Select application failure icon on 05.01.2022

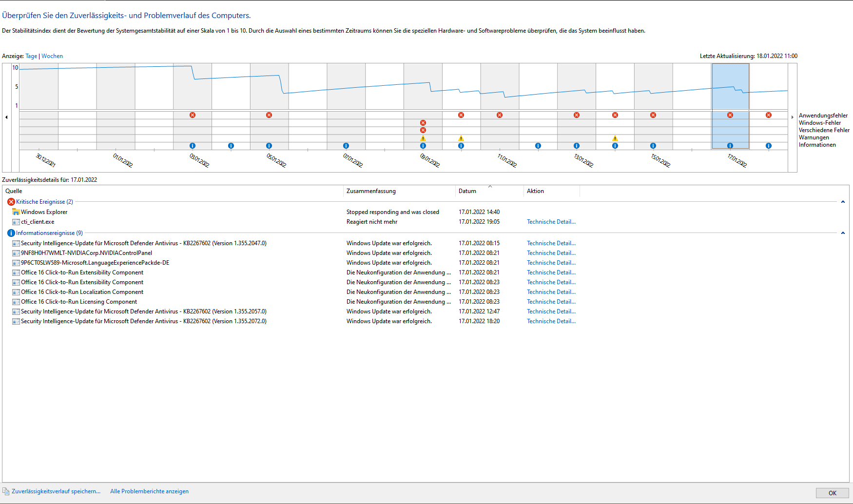click(x=269, y=115)
